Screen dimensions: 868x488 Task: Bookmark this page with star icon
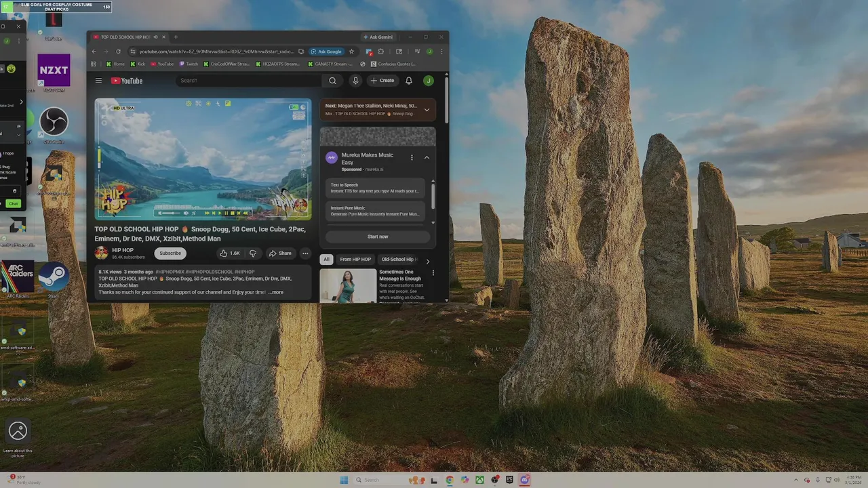click(351, 52)
